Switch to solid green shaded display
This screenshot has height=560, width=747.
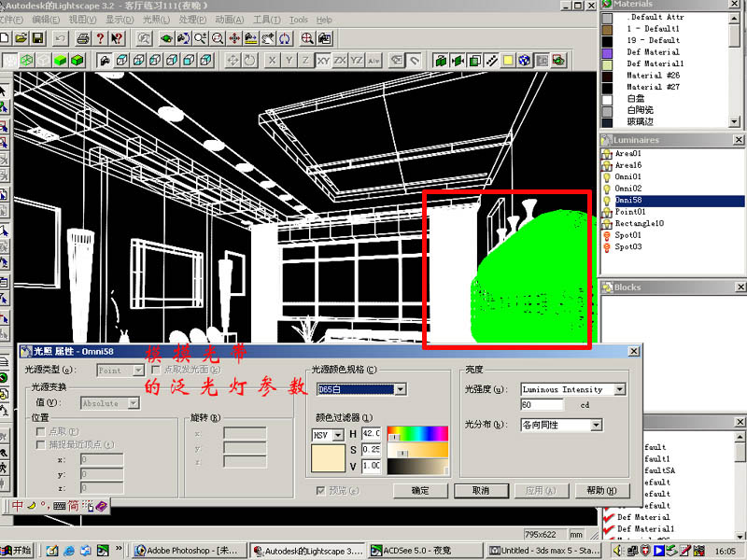point(60,61)
